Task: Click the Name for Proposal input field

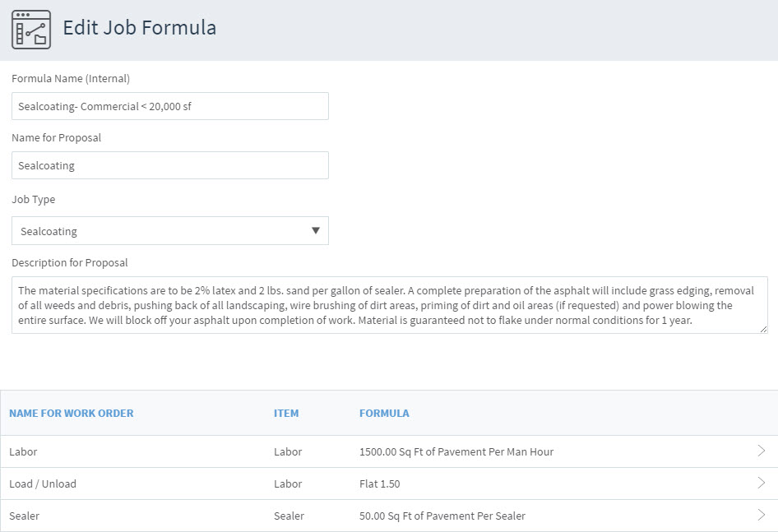Action: (x=169, y=165)
